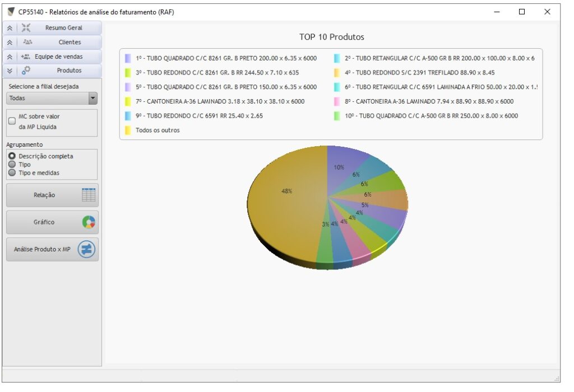Open the filial dropdown showing Todas

[x=92, y=99]
